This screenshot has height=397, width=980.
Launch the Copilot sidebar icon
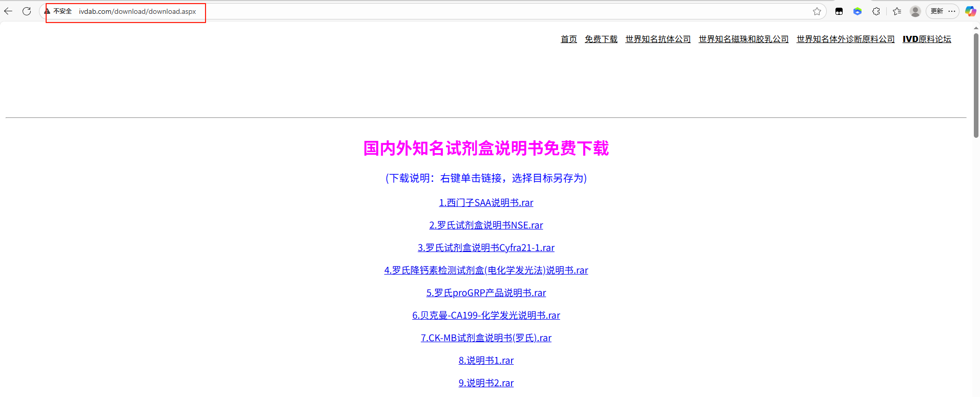[970, 11]
